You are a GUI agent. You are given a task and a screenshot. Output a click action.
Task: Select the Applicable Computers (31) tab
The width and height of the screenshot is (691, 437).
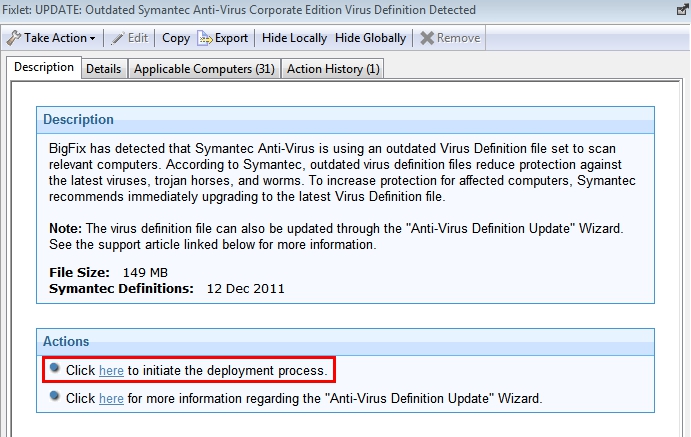[x=204, y=69]
